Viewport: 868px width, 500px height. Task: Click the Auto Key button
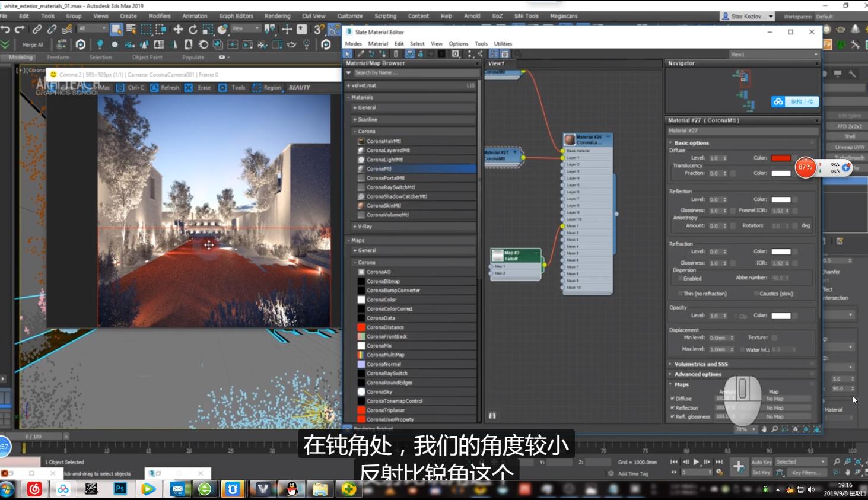click(x=762, y=462)
